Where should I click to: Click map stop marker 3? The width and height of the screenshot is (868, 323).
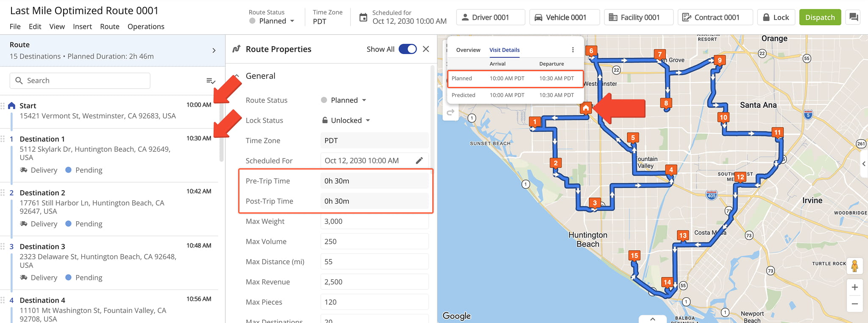(595, 203)
